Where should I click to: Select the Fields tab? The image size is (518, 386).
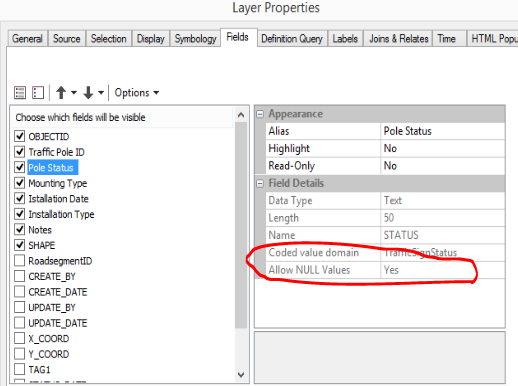(238, 37)
